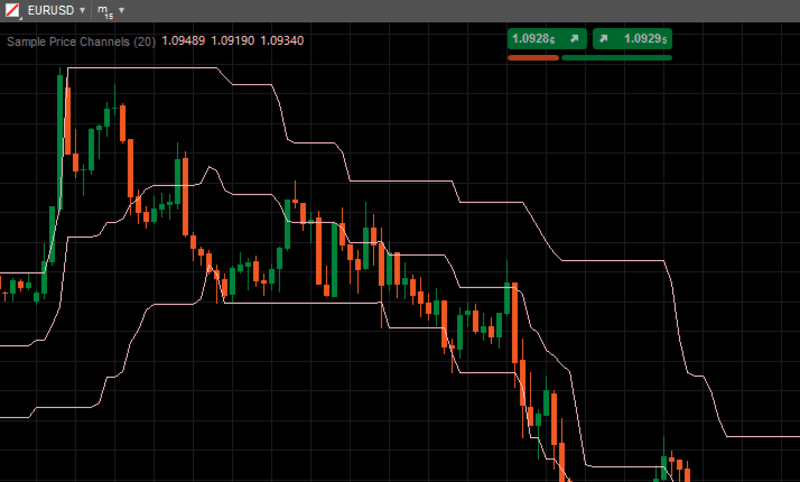Viewport: 800px width, 482px height.
Task: Click the buy button showing 1.0929
Action: [632, 39]
